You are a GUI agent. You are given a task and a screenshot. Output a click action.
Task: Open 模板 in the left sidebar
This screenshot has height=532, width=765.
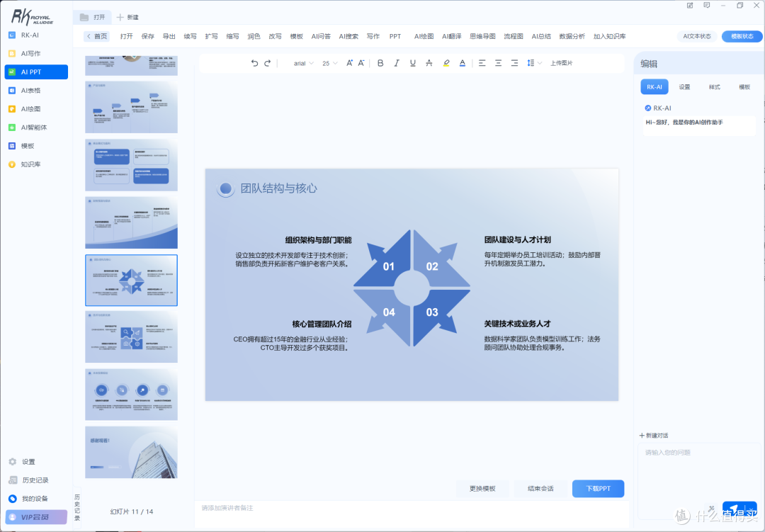[36, 146]
